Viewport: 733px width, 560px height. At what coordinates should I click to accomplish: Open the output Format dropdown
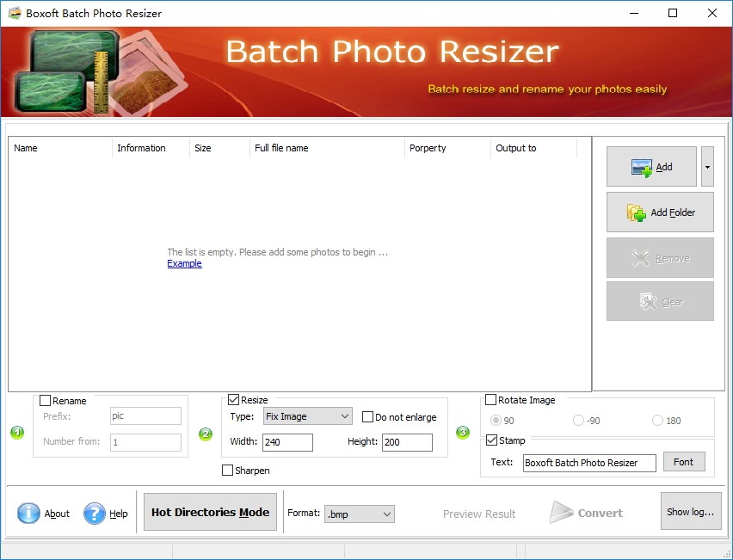click(x=360, y=514)
